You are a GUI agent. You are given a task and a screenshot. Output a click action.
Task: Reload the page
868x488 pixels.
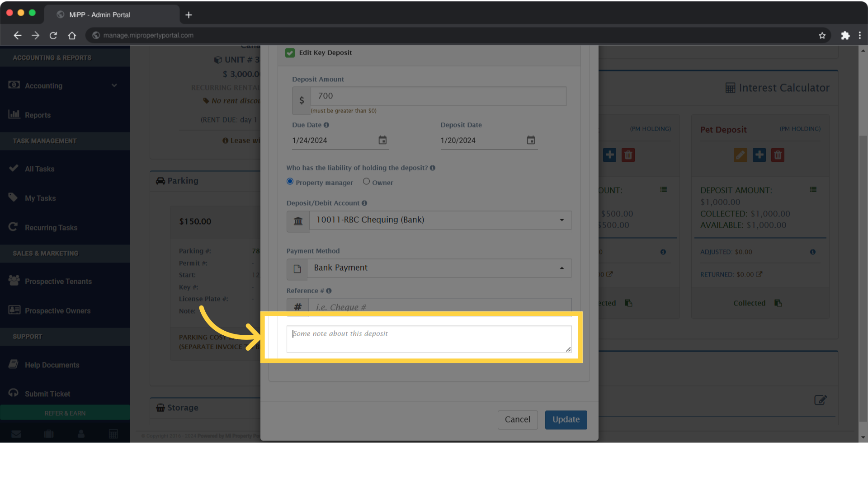[x=53, y=36]
